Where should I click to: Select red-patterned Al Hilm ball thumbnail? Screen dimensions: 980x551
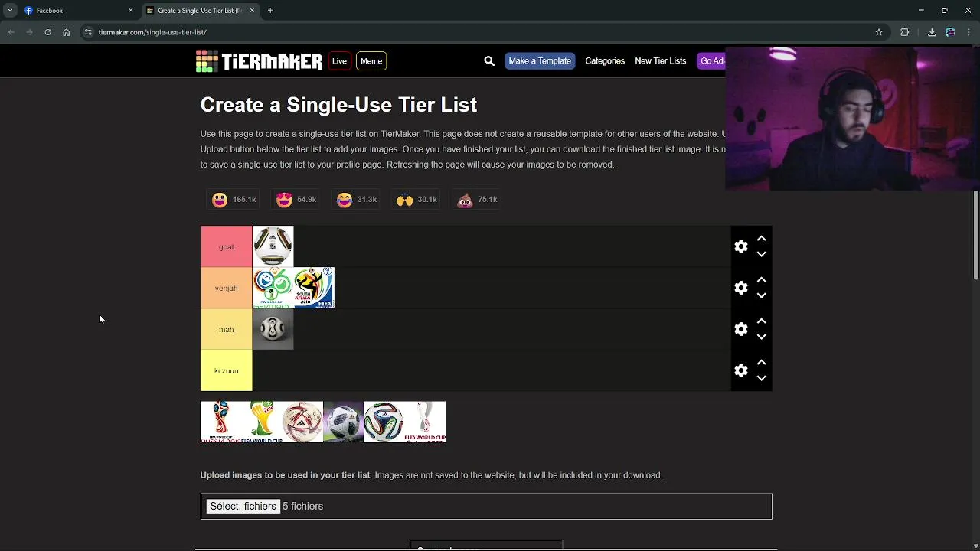(x=302, y=422)
